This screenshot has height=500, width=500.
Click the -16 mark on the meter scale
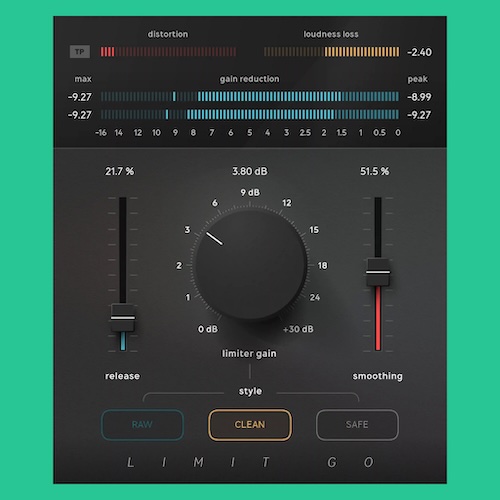tap(101, 133)
